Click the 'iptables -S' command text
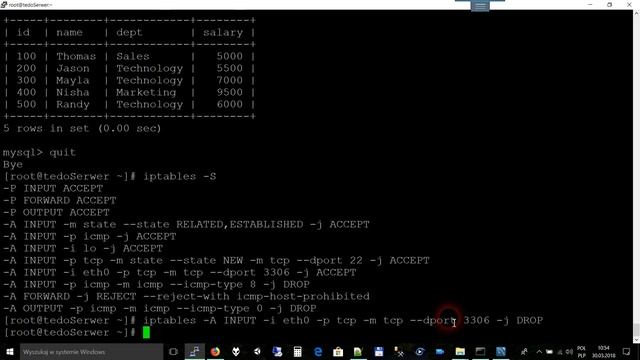The image size is (640, 360). (x=180, y=176)
